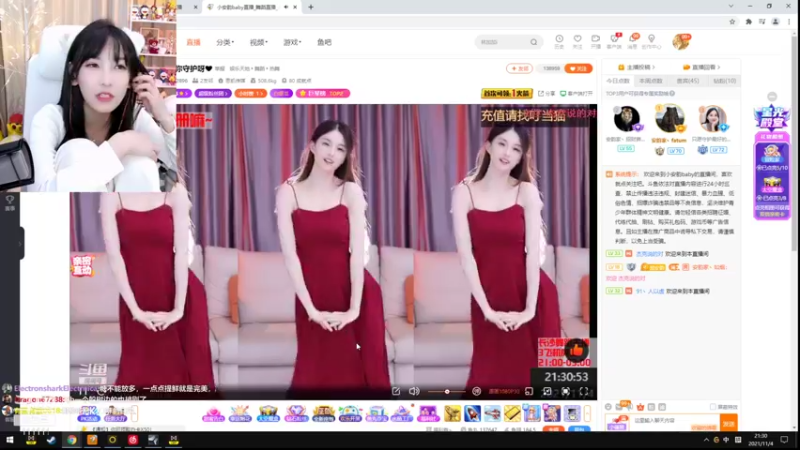This screenshot has width=800, height=450.
Task: Open the PK活动 icon below the video
Action: [88, 414]
